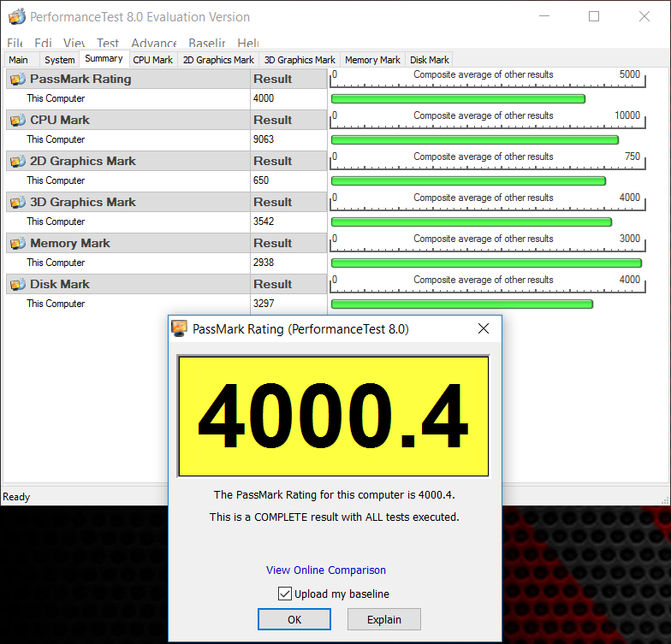Click the Memory Mark row icon
The width and height of the screenshot is (671, 644).
17,243
